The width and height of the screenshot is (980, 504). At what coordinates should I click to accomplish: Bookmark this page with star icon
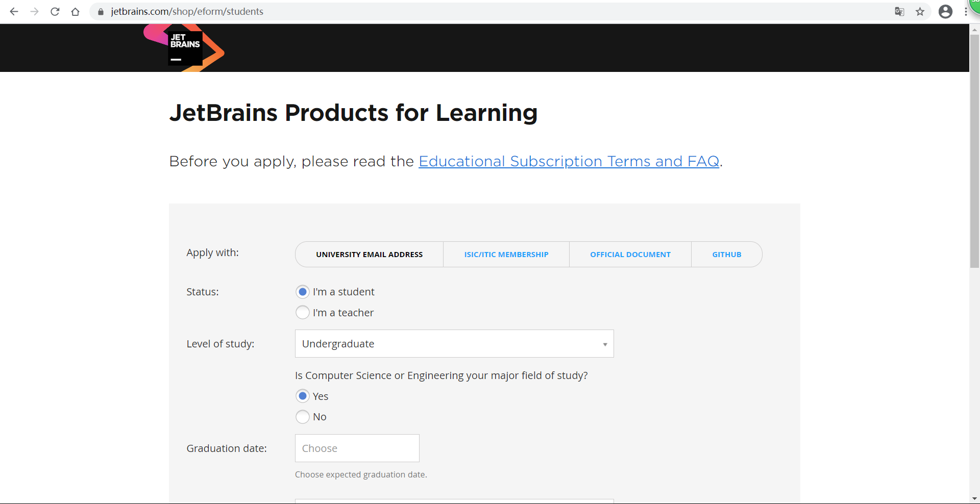pos(920,11)
